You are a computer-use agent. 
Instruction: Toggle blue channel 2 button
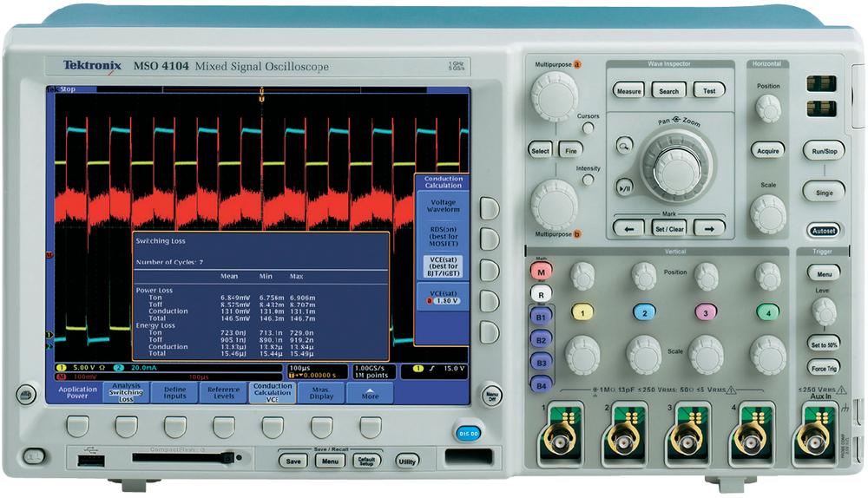(643, 311)
